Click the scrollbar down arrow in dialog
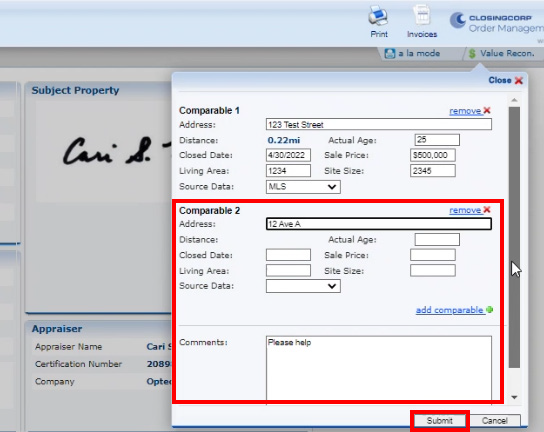Viewport: 544px width, 432px height. [x=514, y=397]
